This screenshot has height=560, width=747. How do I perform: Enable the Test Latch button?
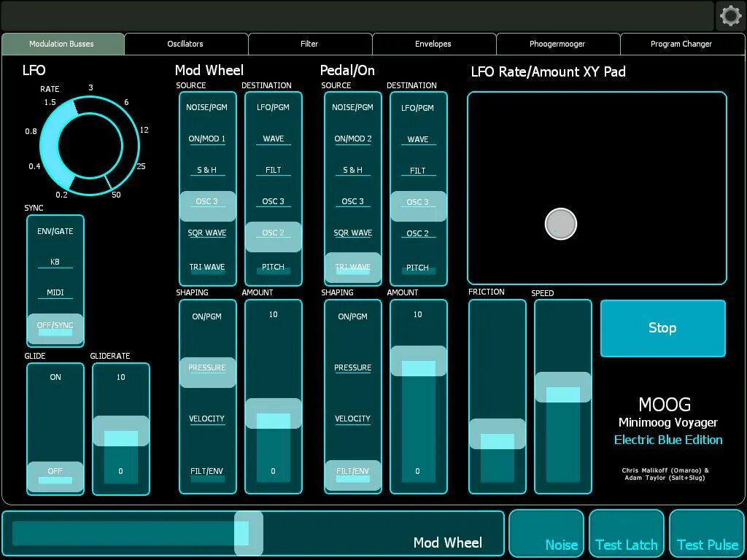627,533
